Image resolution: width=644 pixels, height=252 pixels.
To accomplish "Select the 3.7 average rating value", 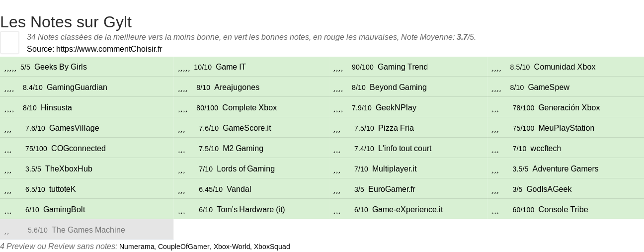I will pyautogui.click(x=462, y=37).
